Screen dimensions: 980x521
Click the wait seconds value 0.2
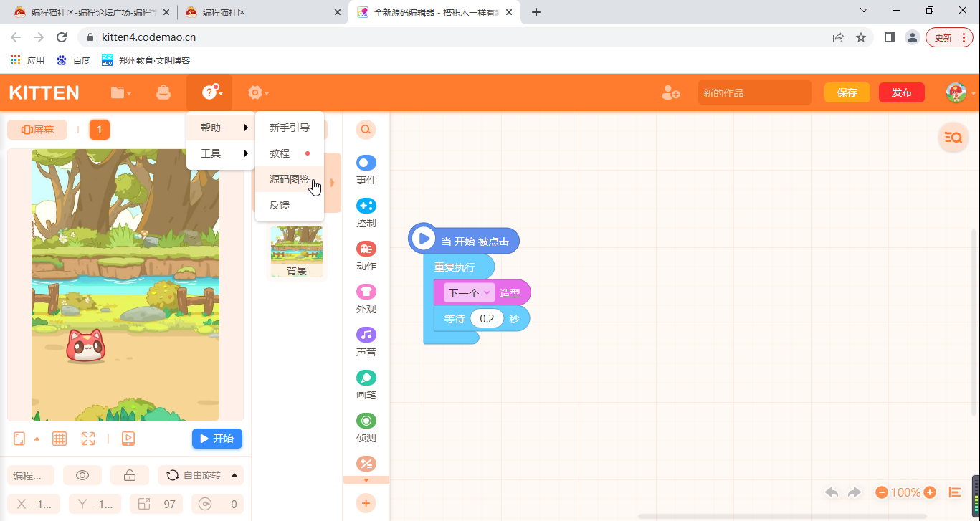click(487, 319)
